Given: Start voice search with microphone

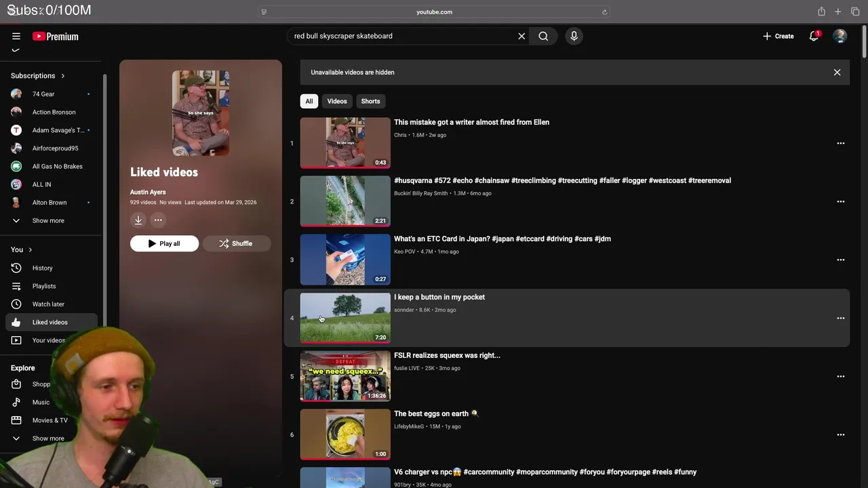Looking at the screenshot, I should [x=574, y=36].
